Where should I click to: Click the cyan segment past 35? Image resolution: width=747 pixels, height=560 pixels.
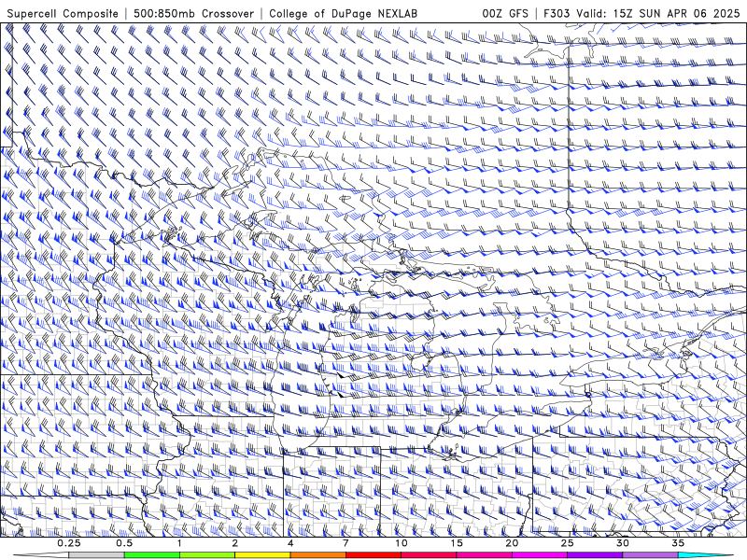(705, 555)
